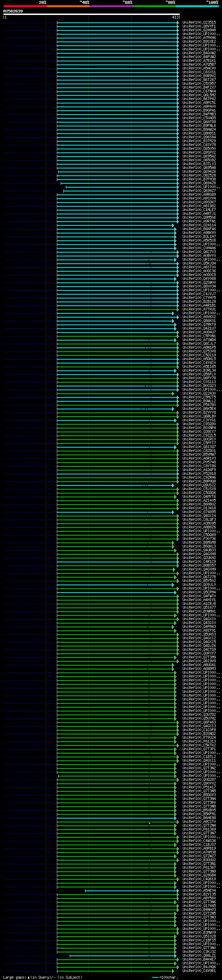Select label UniRef100_B7FH38
Screen dimensions: 222x980
coord(199,179)
